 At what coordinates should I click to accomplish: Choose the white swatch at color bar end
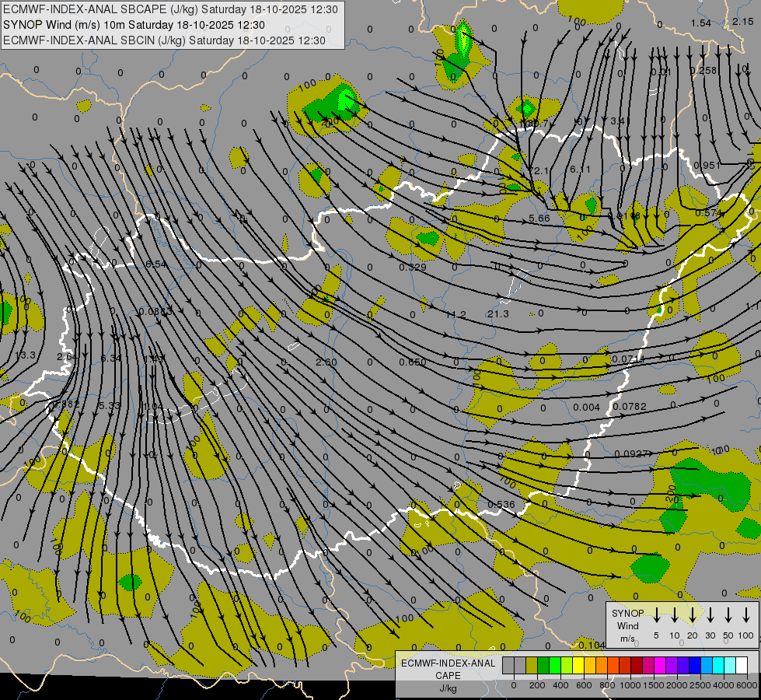[742, 665]
